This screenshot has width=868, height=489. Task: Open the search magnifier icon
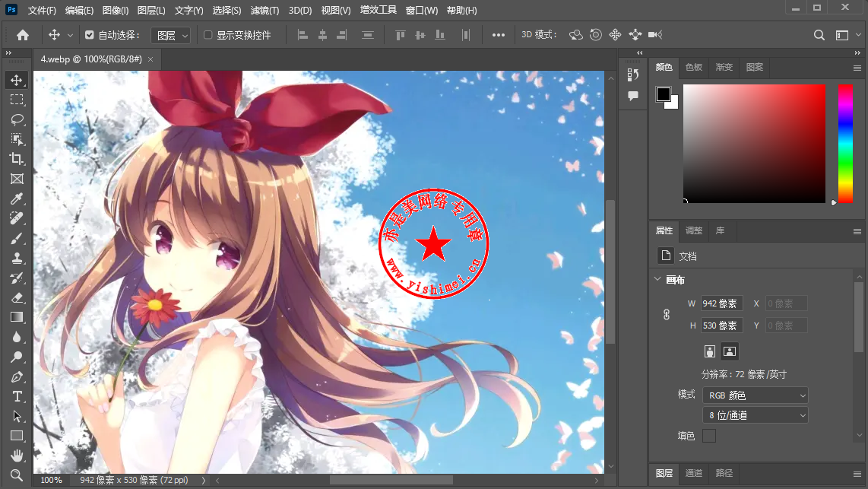coord(819,35)
